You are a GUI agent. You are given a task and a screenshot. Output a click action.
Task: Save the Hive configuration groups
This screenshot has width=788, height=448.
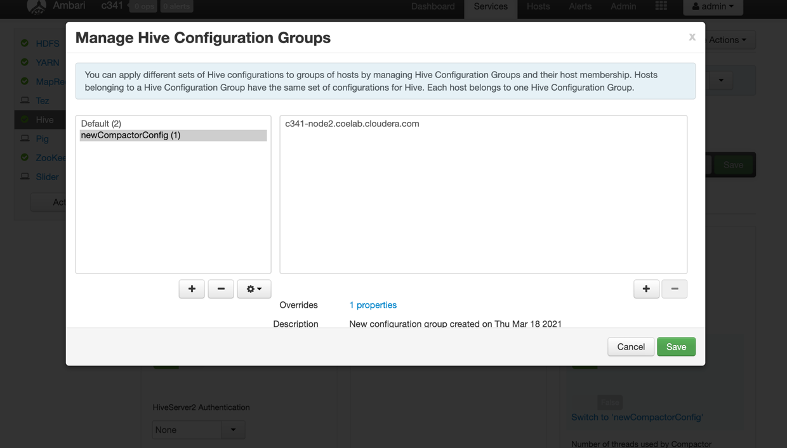676,346
